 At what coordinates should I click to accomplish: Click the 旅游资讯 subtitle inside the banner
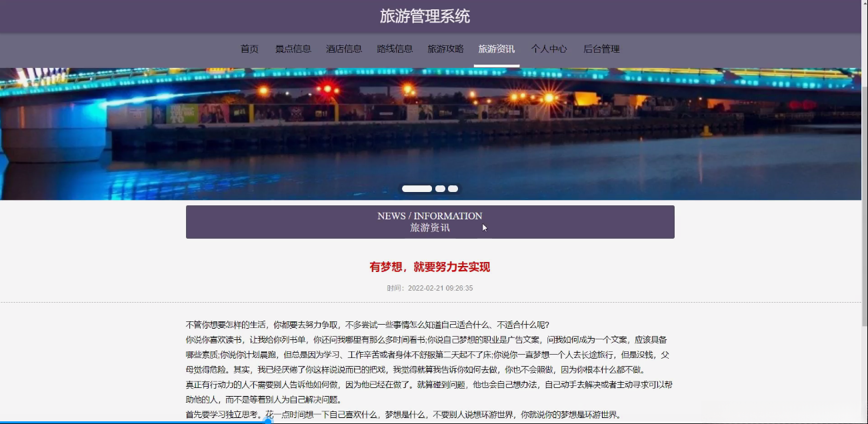tap(430, 227)
